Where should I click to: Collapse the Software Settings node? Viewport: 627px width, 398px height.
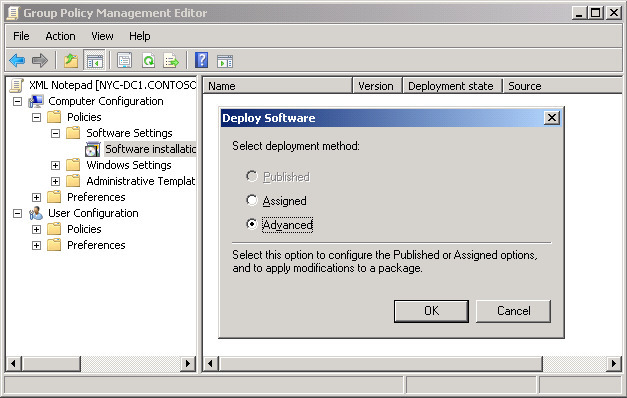pyautogui.click(x=56, y=133)
